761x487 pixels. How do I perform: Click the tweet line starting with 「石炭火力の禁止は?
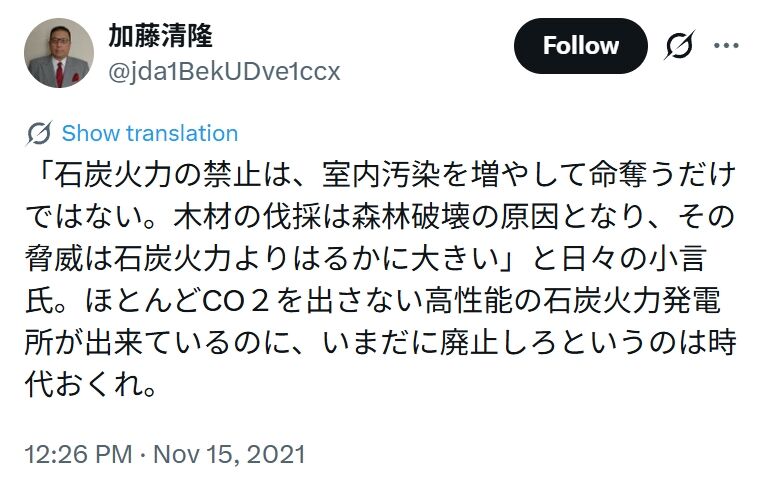pyautogui.click(x=380, y=174)
